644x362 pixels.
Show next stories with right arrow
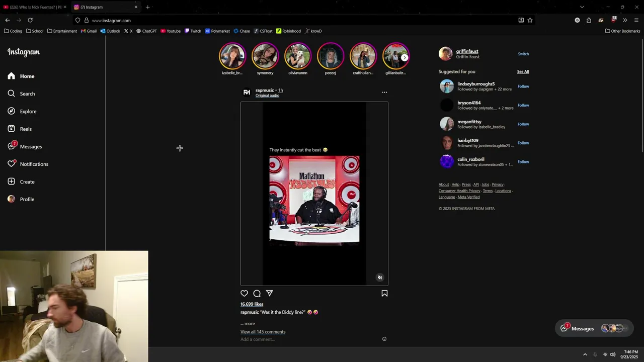pos(405,57)
